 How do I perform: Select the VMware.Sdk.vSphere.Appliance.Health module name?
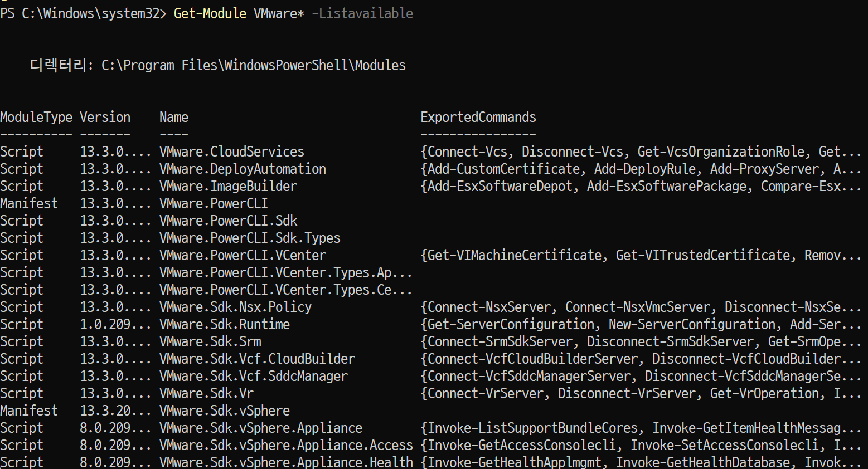click(x=286, y=462)
